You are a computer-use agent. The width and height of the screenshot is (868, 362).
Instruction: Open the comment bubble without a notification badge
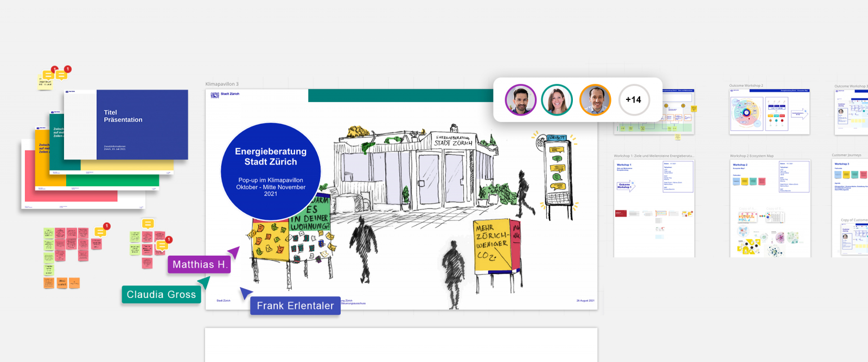click(148, 224)
